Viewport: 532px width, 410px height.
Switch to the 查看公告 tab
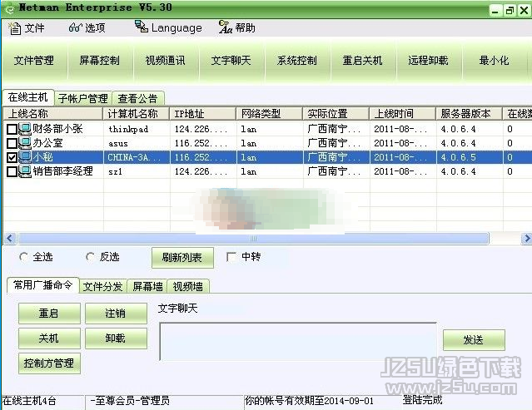point(137,99)
